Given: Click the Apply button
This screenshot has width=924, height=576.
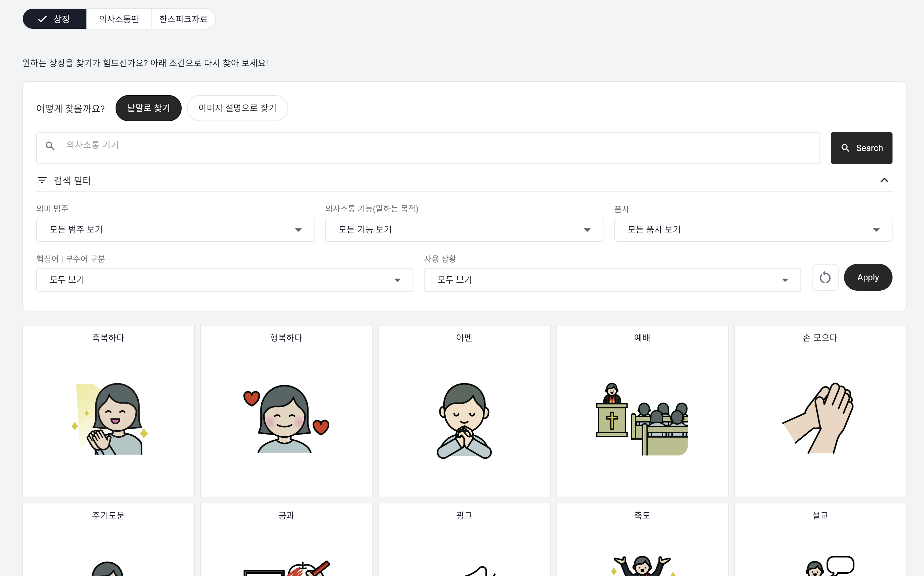Looking at the screenshot, I should point(868,277).
